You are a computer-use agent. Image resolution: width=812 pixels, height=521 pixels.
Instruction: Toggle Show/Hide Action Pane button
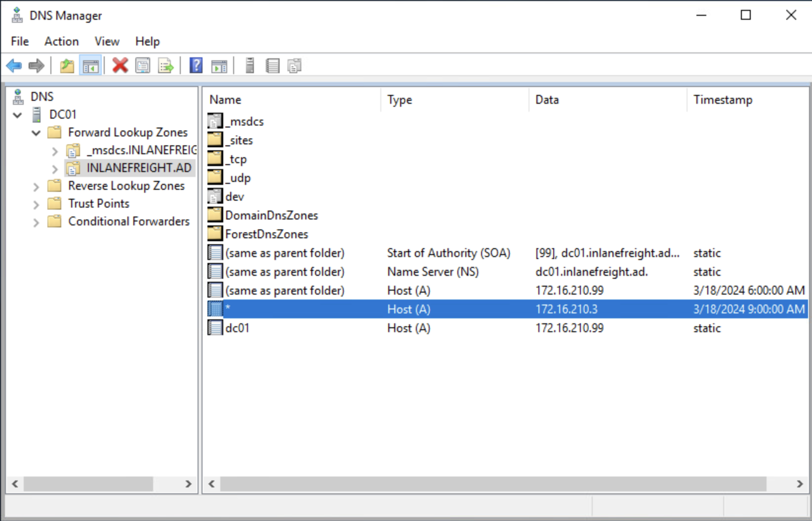tap(219, 65)
